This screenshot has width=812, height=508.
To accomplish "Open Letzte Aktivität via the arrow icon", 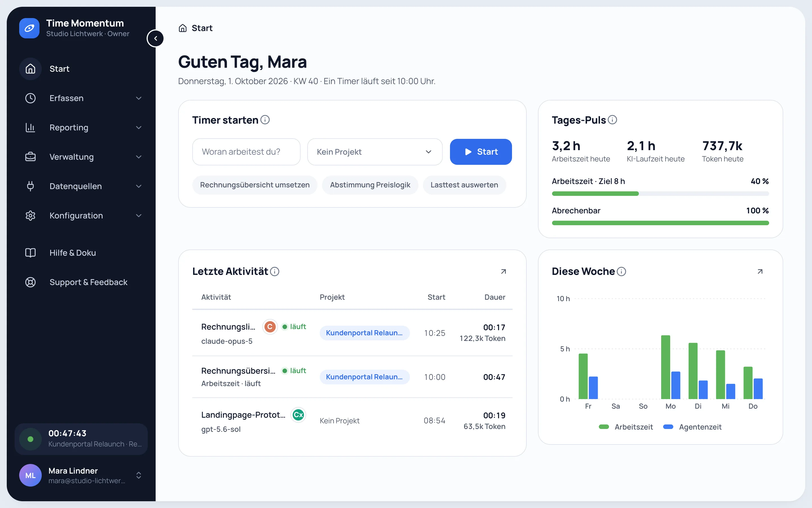I will pos(503,271).
